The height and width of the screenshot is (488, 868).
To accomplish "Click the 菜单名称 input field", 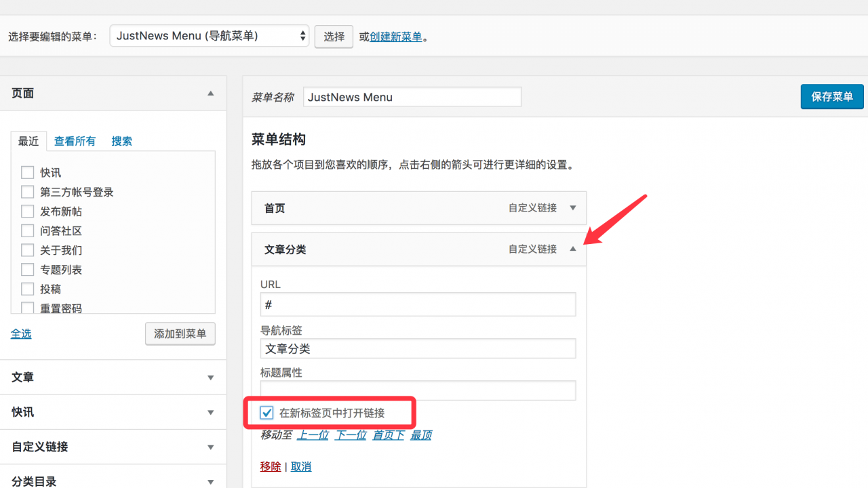I will click(412, 97).
